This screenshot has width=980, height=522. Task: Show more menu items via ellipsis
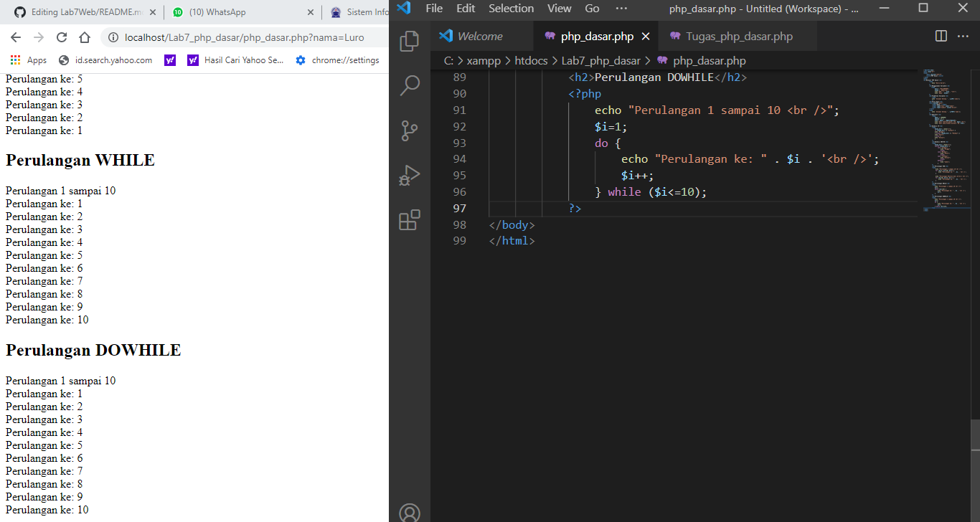(621, 9)
